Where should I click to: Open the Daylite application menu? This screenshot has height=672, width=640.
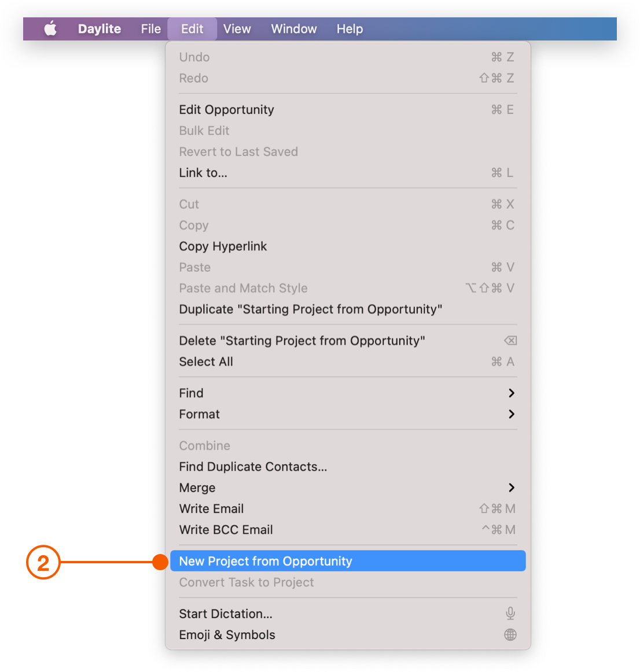100,28
